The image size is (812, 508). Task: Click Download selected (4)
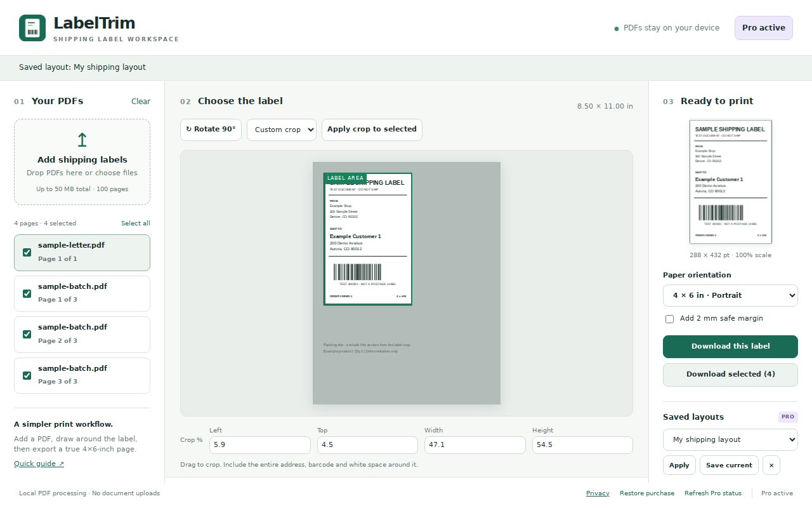(x=730, y=375)
